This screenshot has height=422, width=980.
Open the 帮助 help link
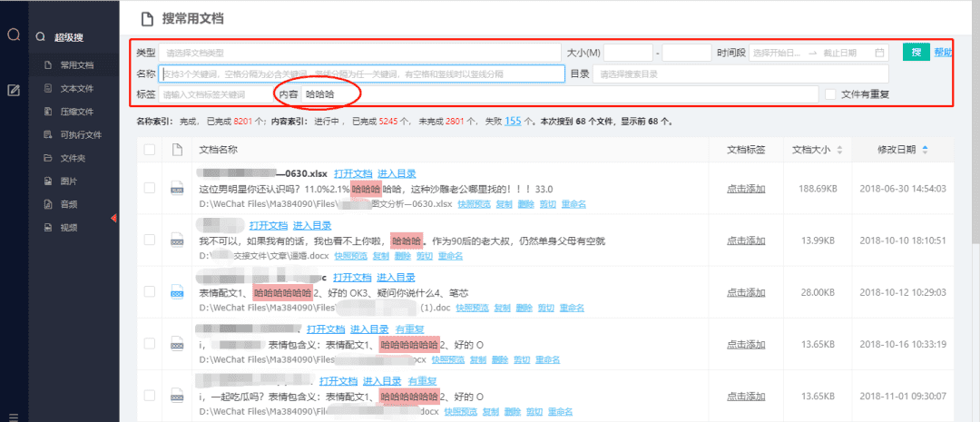(943, 53)
